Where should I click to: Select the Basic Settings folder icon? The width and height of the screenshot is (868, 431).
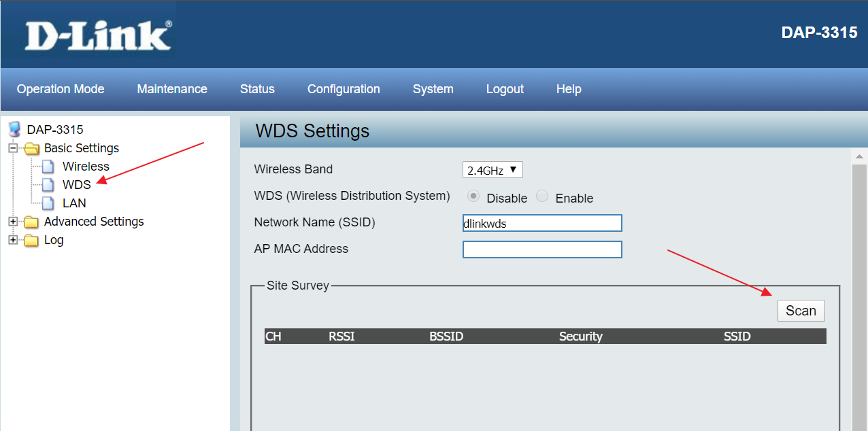click(x=31, y=148)
